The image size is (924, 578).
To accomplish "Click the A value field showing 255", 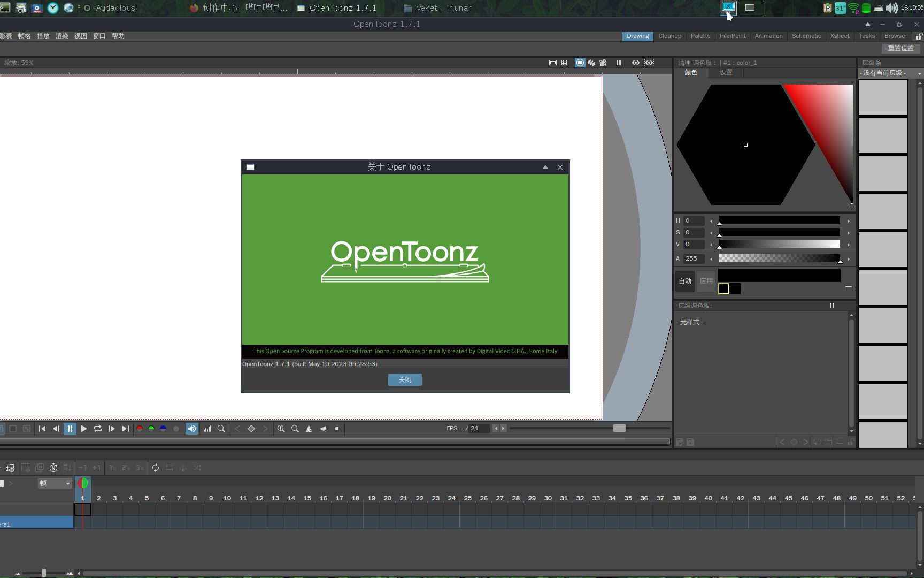I will 694,258.
